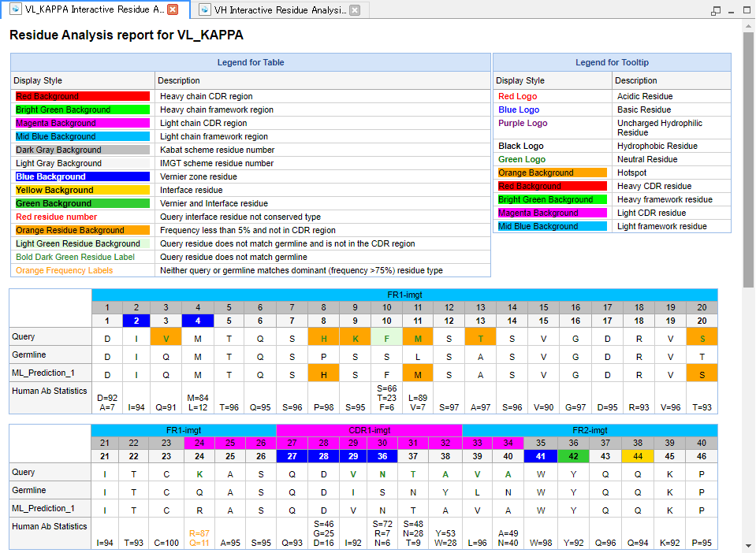Close the VL_KAPPA Interactive Residue Analysis tab

click(x=173, y=10)
